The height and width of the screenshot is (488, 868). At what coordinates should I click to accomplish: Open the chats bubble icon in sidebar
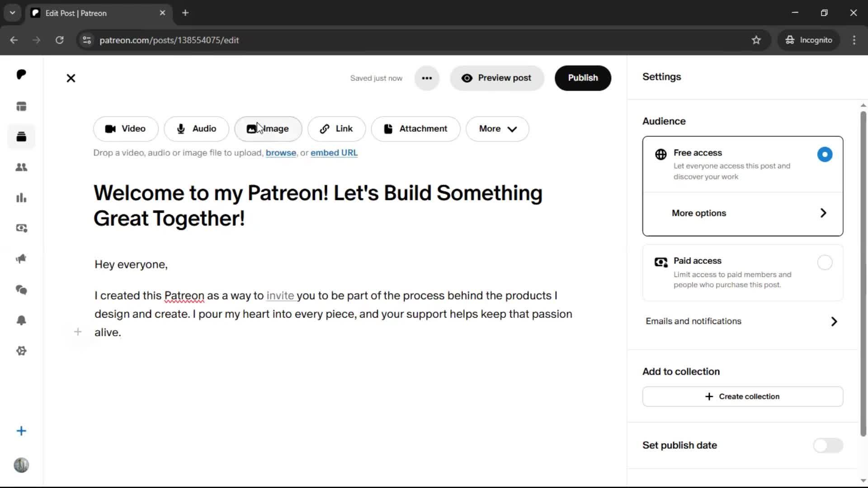tap(21, 290)
